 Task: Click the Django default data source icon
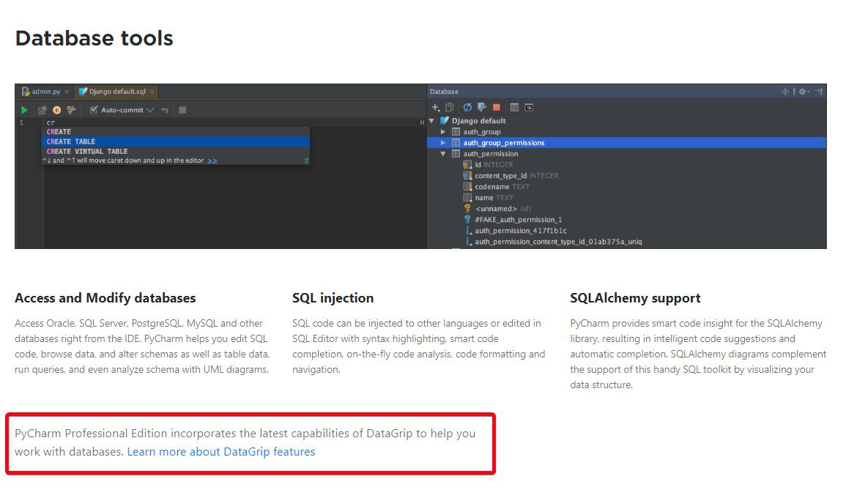pos(444,121)
